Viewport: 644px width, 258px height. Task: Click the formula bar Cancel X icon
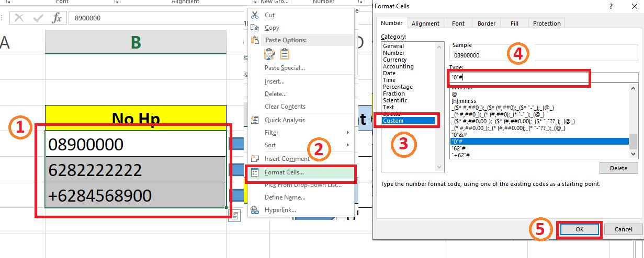[19, 18]
